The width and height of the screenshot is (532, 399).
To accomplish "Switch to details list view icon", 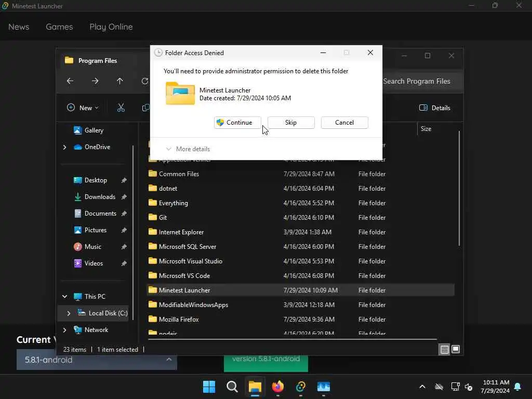I will pos(445,349).
